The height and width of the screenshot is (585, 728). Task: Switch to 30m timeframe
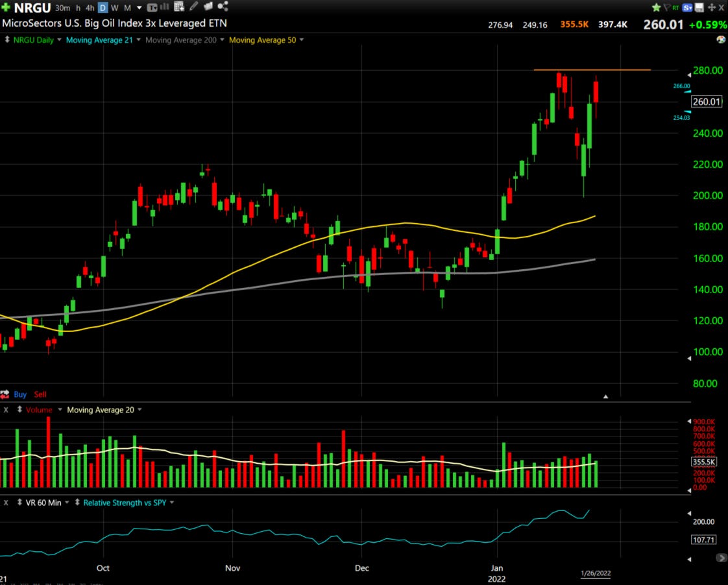coord(63,8)
